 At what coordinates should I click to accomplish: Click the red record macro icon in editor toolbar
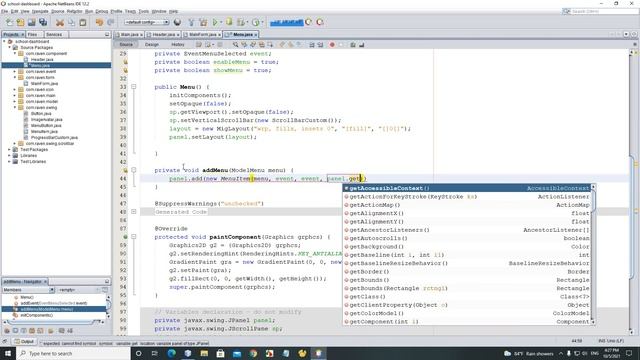point(332,44)
